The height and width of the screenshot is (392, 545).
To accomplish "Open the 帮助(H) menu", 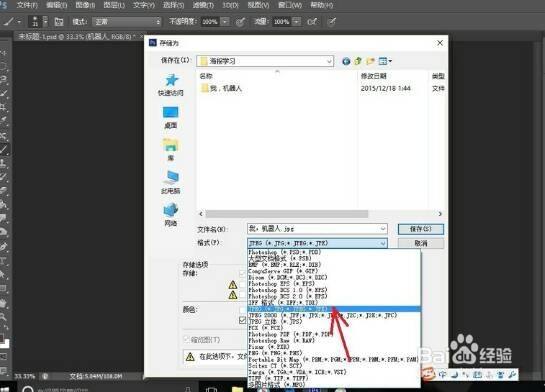I will [x=322, y=5].
